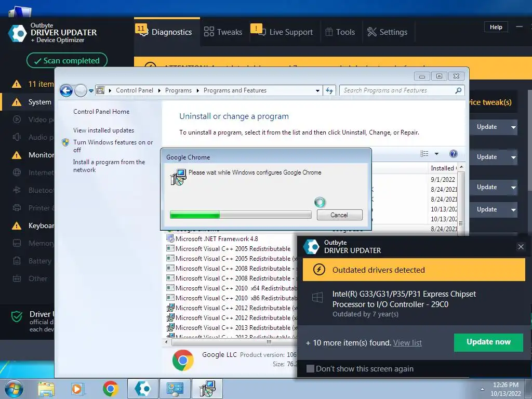Expand dropdown arrow beside third Update button
This screenshot has width=532, height=399.
click(x=513, y=188)
